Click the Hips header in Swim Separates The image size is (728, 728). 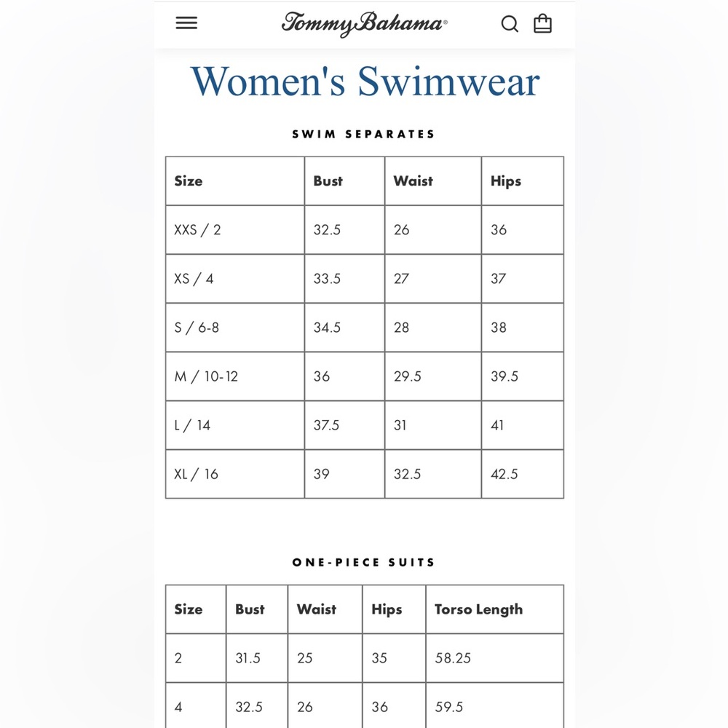point(506,181)
